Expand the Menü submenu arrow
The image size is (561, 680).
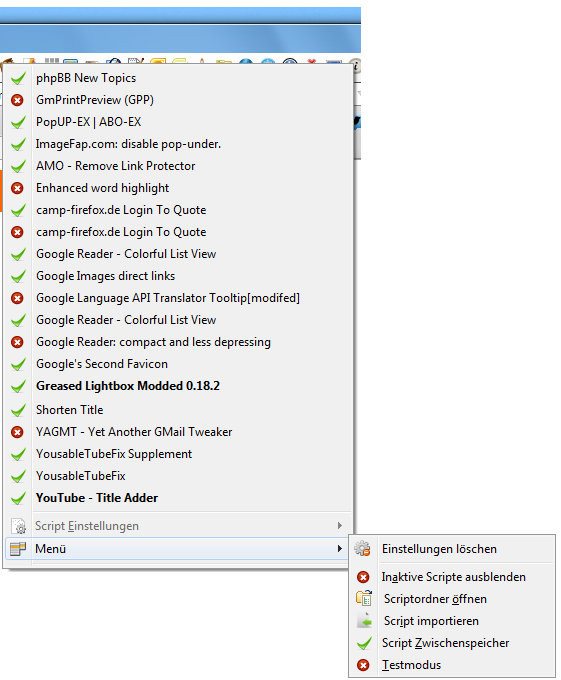(x=339, y=549)
